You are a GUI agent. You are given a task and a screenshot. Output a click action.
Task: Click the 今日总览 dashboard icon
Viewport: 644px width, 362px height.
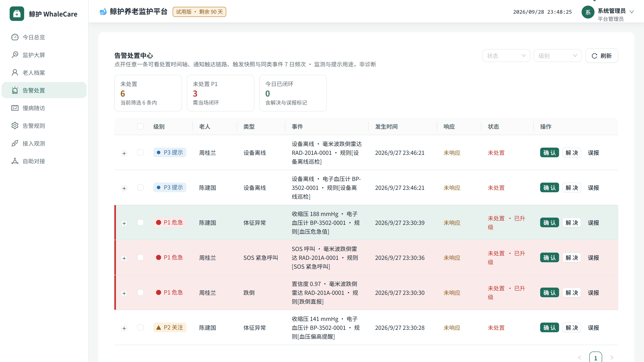click(x=15, y=37)
